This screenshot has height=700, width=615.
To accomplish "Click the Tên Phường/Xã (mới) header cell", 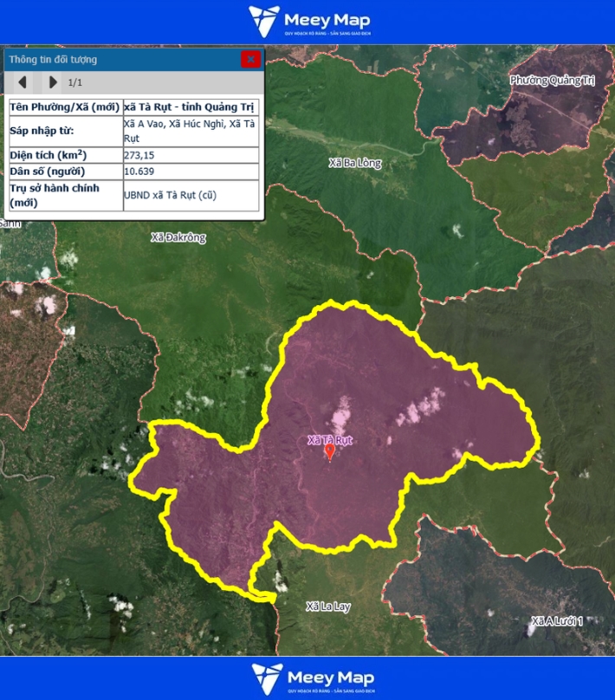I will (64, 107).
